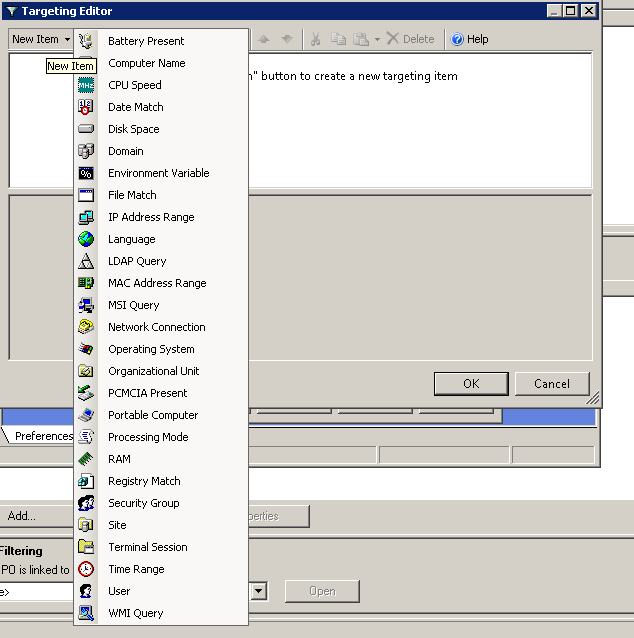Viewport: 634px width, 638px height.
Task: Click the Time Range clock icon
Action: click(86, 569)
